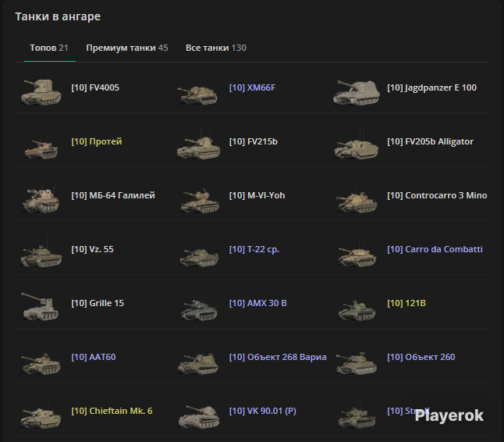504x442 pixels.
Task: Click the VK 90.01 (P) tank icon
Action: point(199,417)
